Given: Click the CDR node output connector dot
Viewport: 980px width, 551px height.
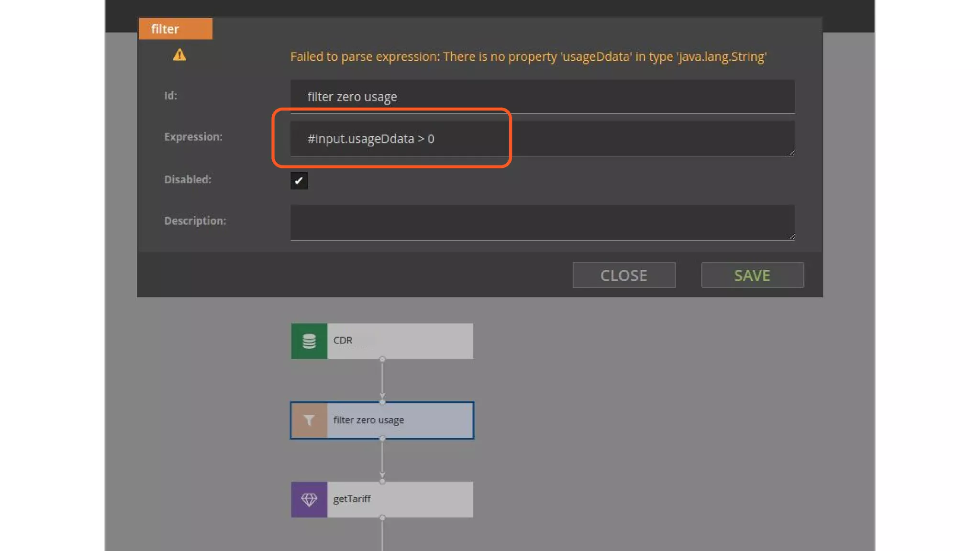Looking at the screenshot, I should [382, 359].
